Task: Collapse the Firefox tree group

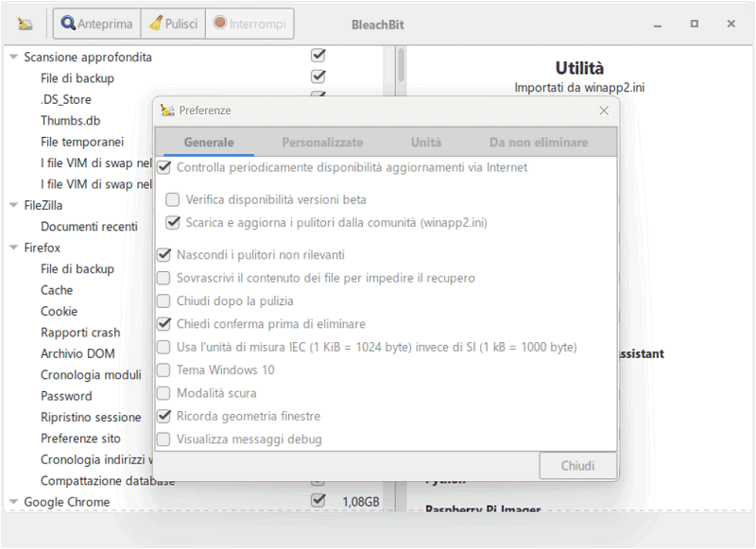Action: point(13,248)
